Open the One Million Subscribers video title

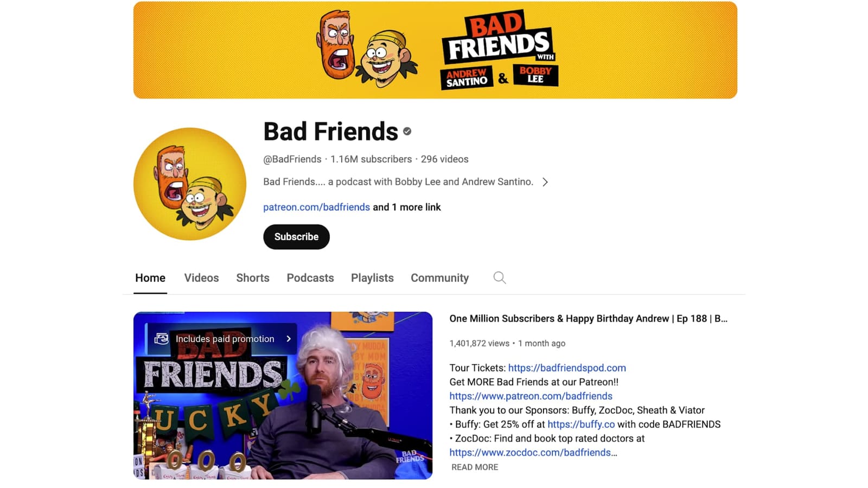click(x=588, y=319)
